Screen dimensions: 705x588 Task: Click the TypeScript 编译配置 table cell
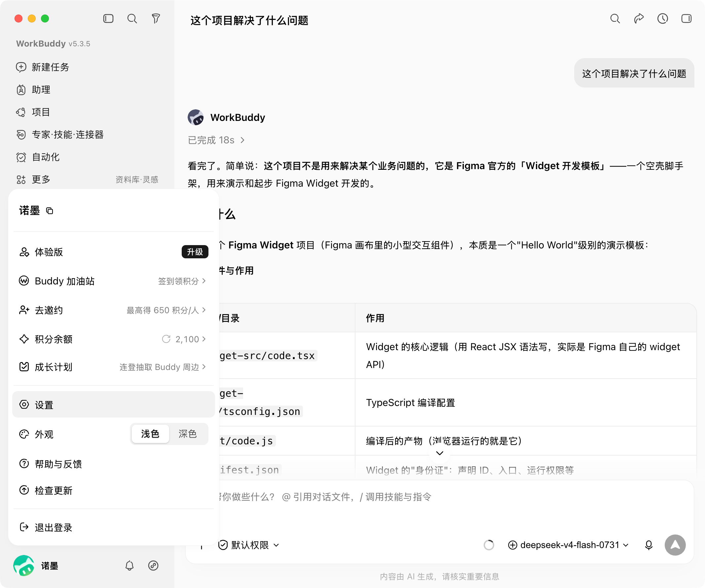point(525,402)
